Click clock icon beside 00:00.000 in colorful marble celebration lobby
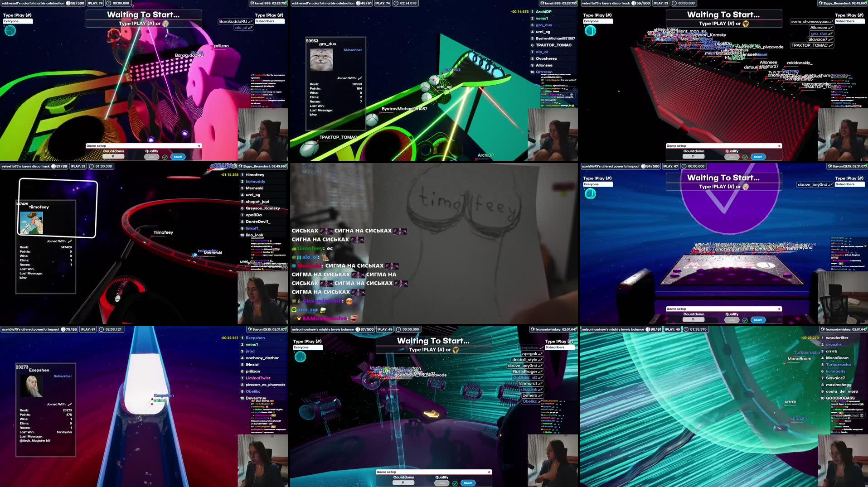This screenshot has height=487, width=868. tap(108, 3)
